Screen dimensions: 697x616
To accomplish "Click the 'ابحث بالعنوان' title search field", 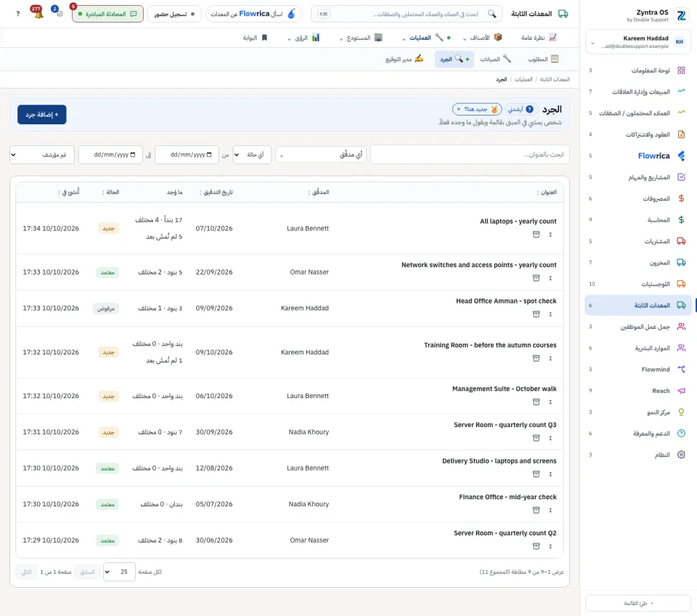I will [470, 155].
